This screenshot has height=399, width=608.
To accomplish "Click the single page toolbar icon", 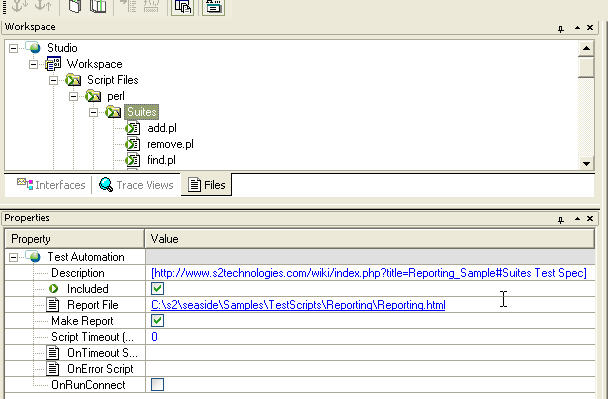I will pyautogui.click(x=74, y=6).
